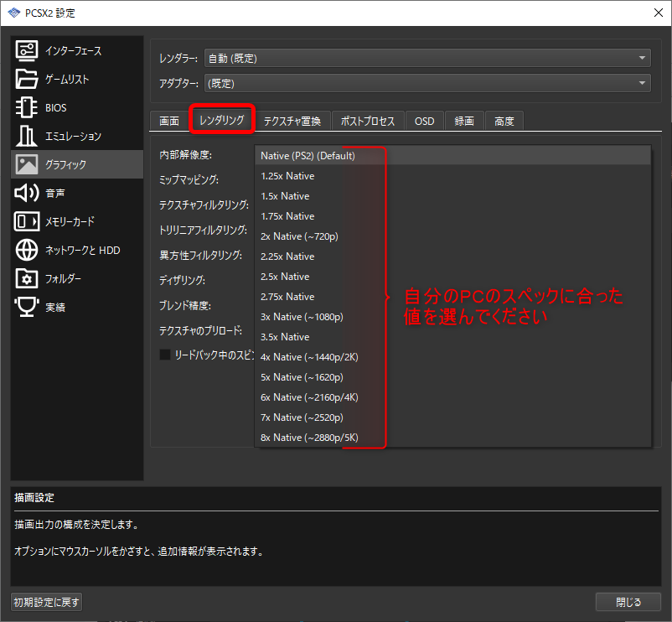Open the 音声 speaker icon
The height and width of the screenshot is (622, 672).
coord(27,193)
